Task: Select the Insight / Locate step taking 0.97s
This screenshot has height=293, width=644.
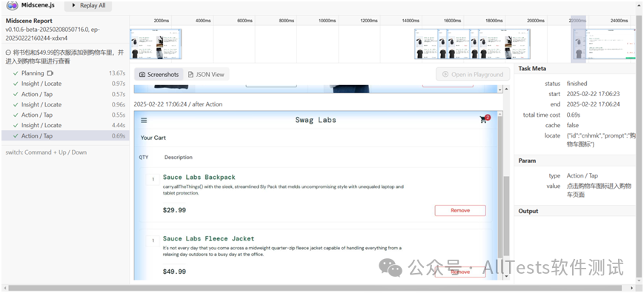Action: click(x=65, y=84)
